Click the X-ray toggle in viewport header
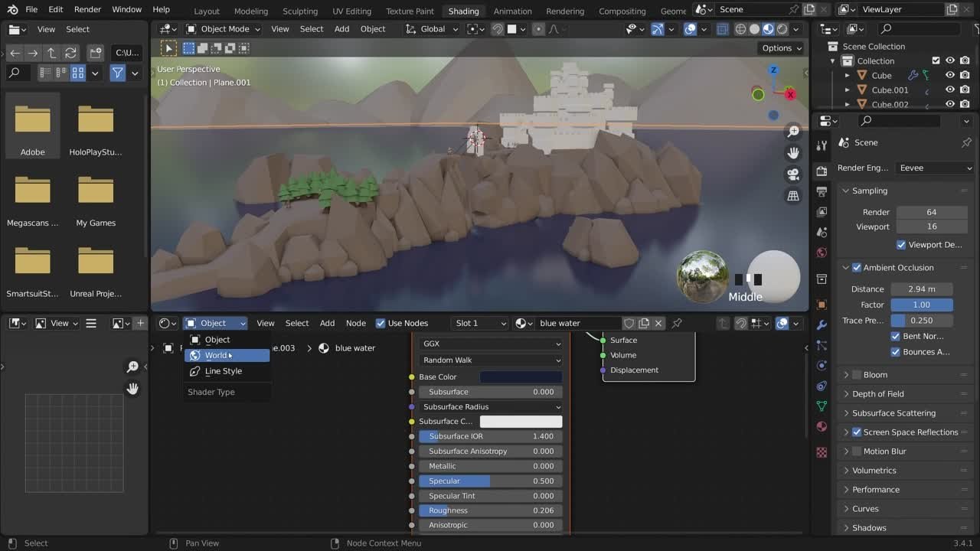This screenshot has width=980, height=551. 723,28
